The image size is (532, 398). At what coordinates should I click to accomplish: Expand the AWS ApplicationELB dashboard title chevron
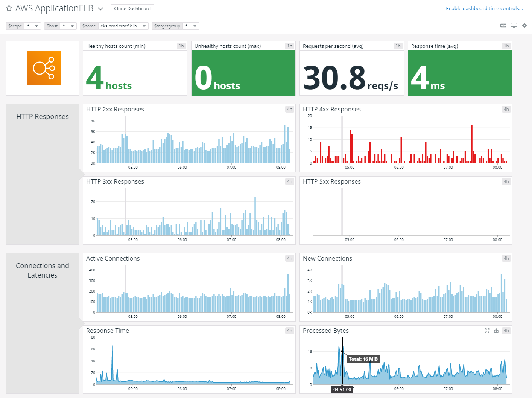point(100,8)
